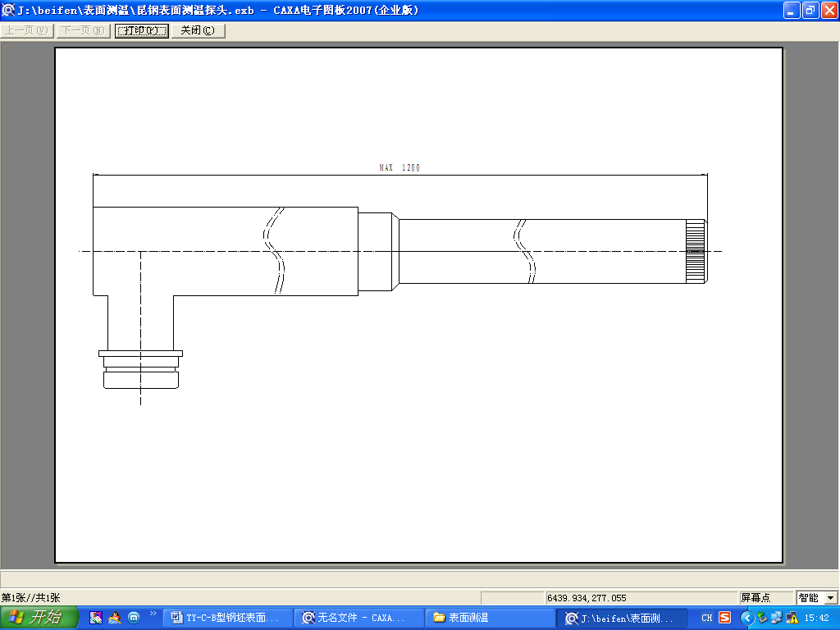Click the 打印(P) print button
This screenshot has width=840, height=630.
click(141, 30)
